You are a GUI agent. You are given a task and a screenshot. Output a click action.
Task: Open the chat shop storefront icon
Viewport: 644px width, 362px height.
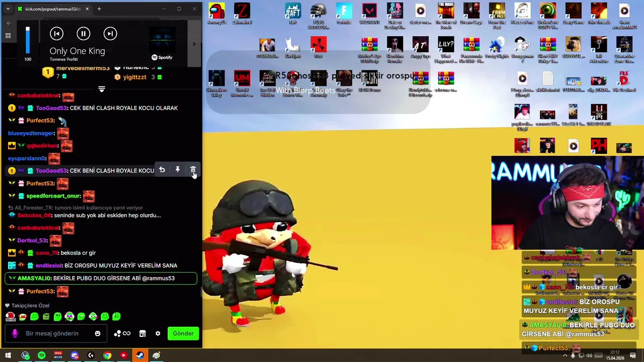[142, 333]
